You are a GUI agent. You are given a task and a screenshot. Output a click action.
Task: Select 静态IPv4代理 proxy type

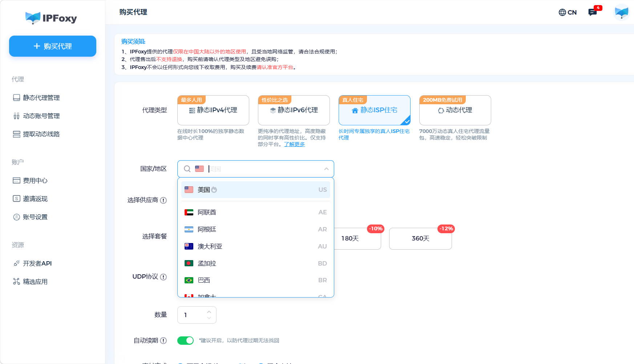tap(213, 110)
